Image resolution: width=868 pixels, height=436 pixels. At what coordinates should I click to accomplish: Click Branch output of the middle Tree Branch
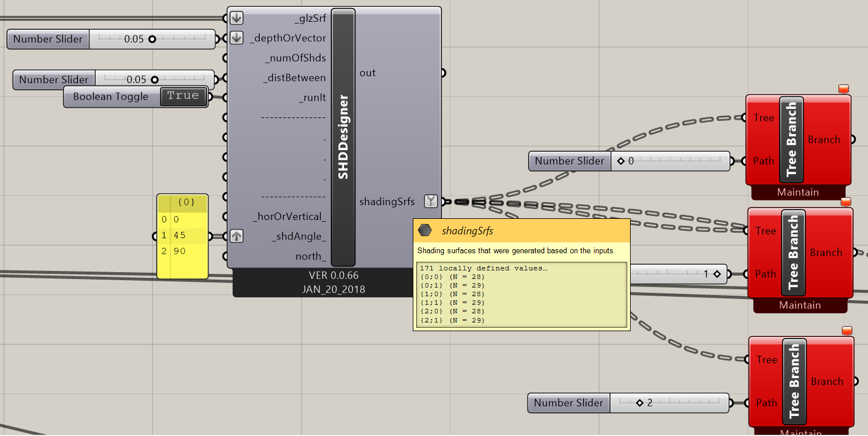coord(826,252)
